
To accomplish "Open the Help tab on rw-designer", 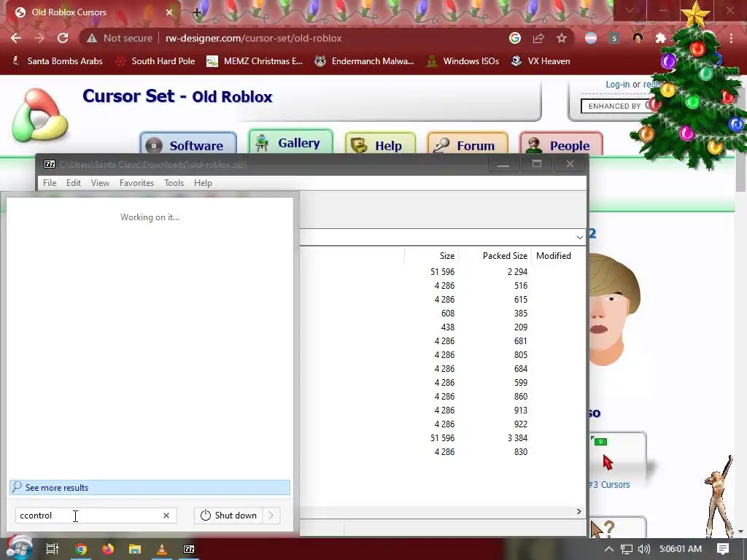I will click(x=380, y=145).
